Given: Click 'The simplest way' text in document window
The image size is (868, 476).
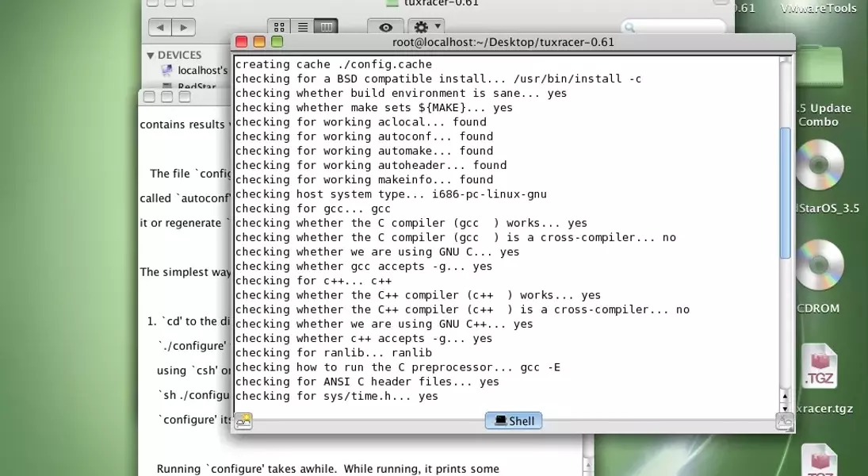Looking at the screenshot, I should 185,272.
